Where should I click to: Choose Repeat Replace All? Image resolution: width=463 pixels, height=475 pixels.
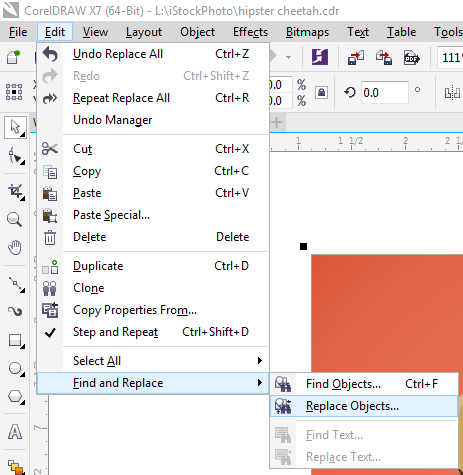[x=153, y=98]
